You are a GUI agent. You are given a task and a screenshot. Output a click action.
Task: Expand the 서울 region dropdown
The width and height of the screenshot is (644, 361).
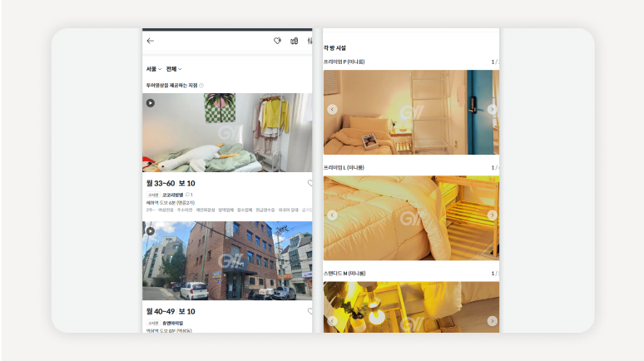(152, 69)
